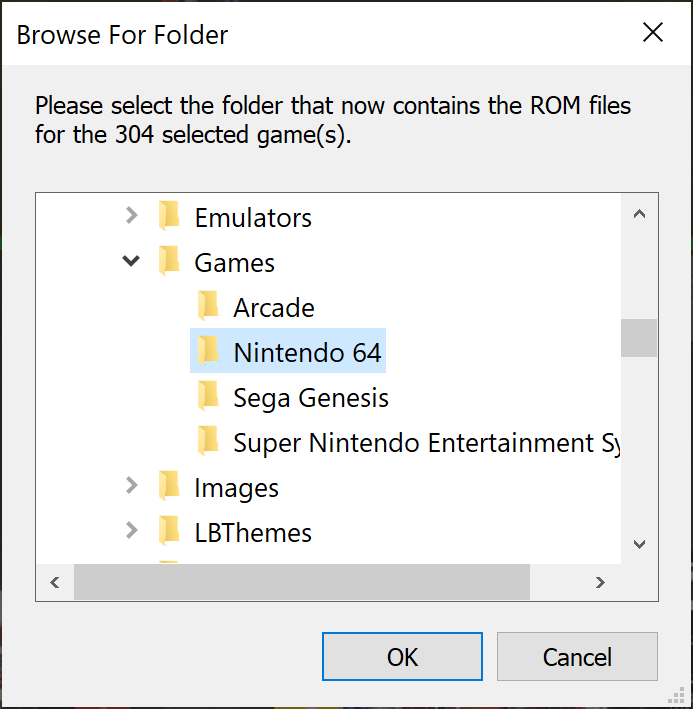Click the Emulators folder icon
693x709 pixels.
click(x=170, y=216)
